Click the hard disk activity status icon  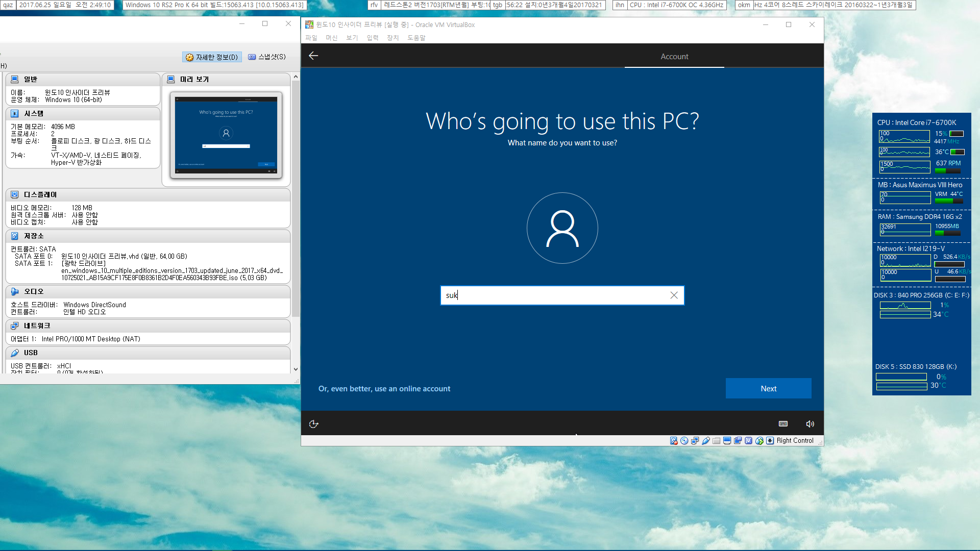tap(674, 441)
